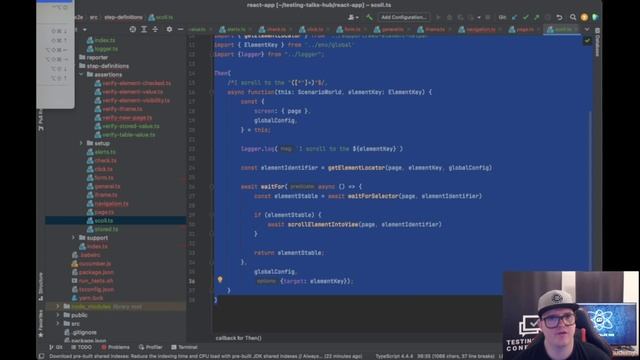Open the Project view dropdown arrow
This screenshot has width=640, height=360.
tap(84, 29)
